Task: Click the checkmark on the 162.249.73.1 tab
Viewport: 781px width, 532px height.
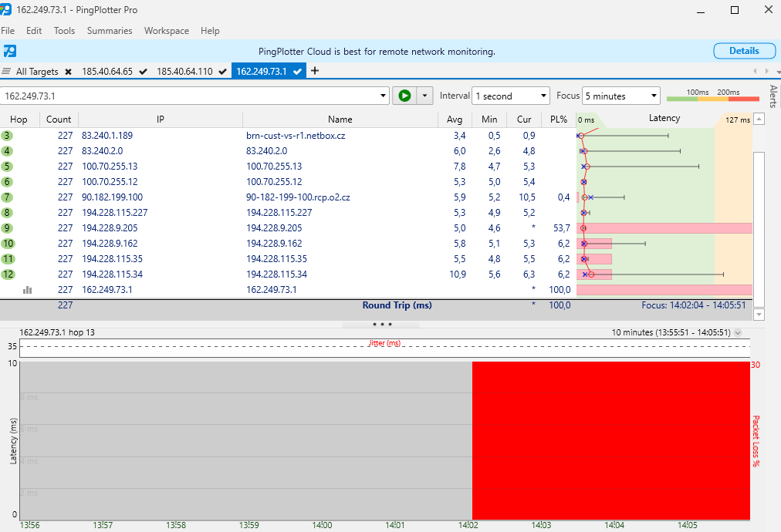Action: pyautogui.click(x=297, y=72)
